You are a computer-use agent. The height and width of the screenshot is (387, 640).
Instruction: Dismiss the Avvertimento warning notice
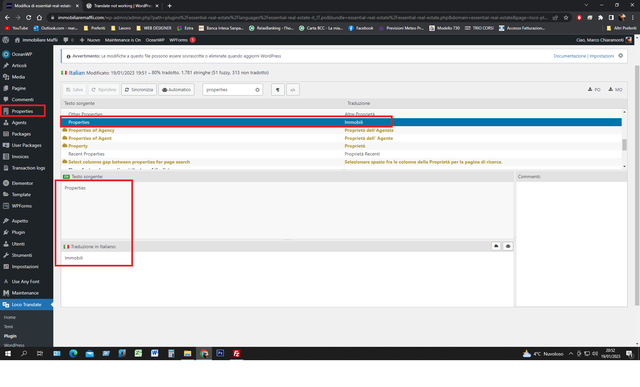[620, 56]
